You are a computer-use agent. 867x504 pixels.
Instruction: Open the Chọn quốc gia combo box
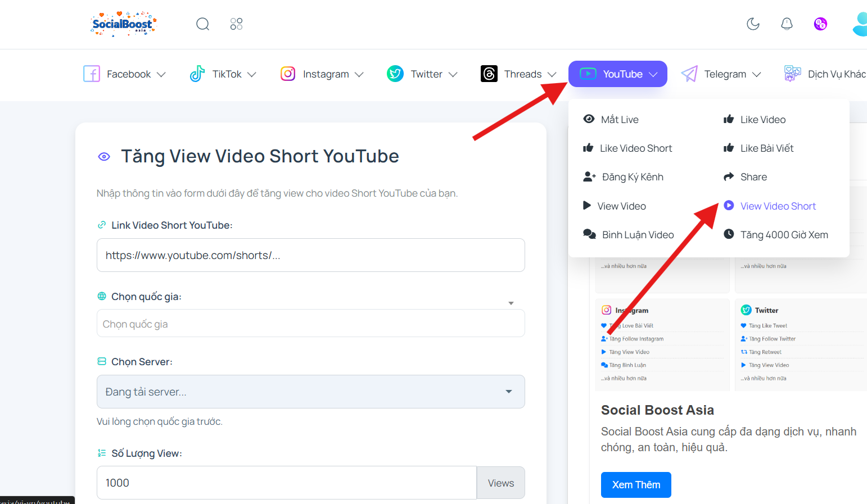[x=311, y=324]
